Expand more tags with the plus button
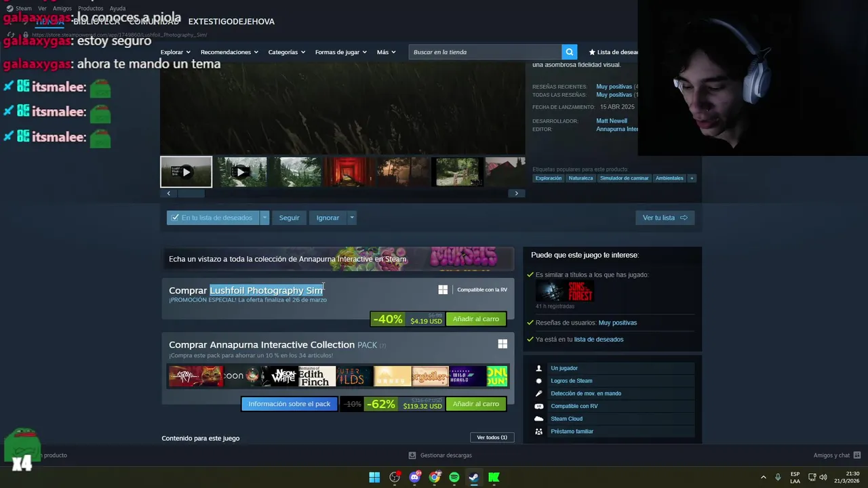 [x=692, y=178]
